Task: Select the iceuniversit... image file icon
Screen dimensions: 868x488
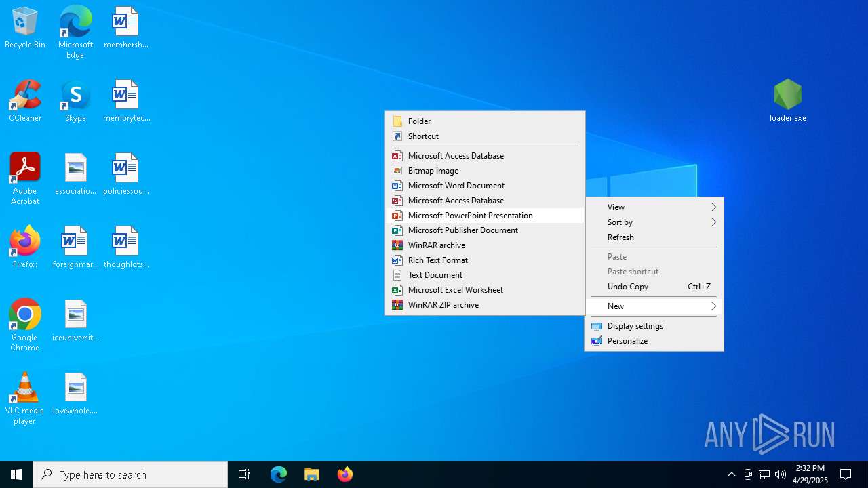Action: (75, 321)
